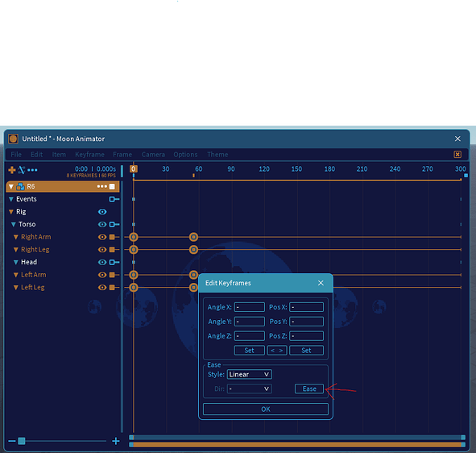Zoom out timeline with minus icon

click(12, 441)
